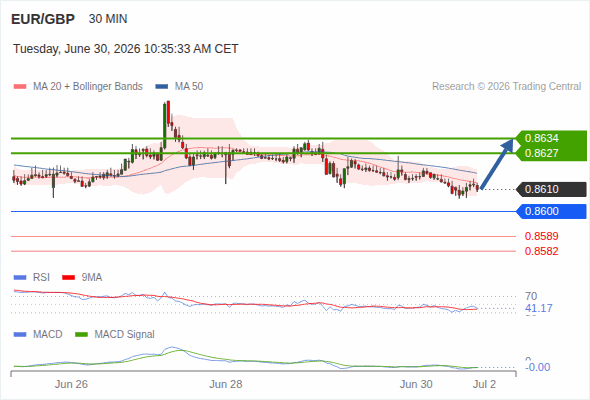Select the 0.8589 red support level
This screenshot has width=590, height=400.
pyautogui.click(x=541, y=236)
